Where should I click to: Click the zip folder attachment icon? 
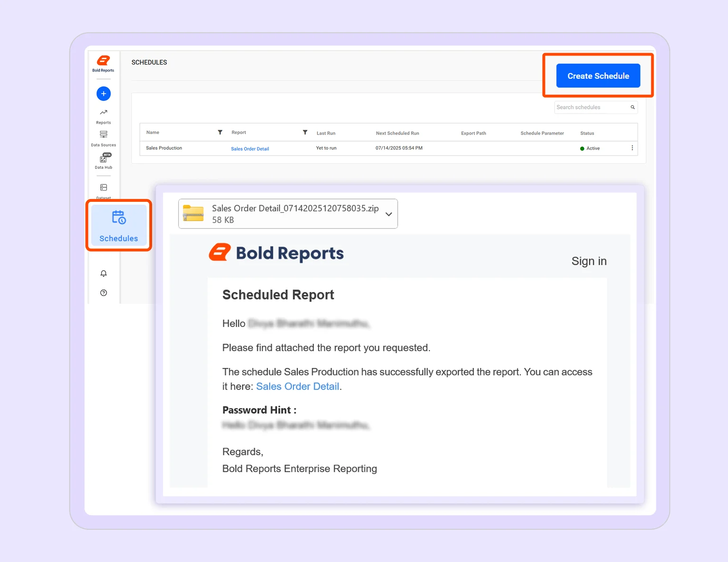click(192, 213)
